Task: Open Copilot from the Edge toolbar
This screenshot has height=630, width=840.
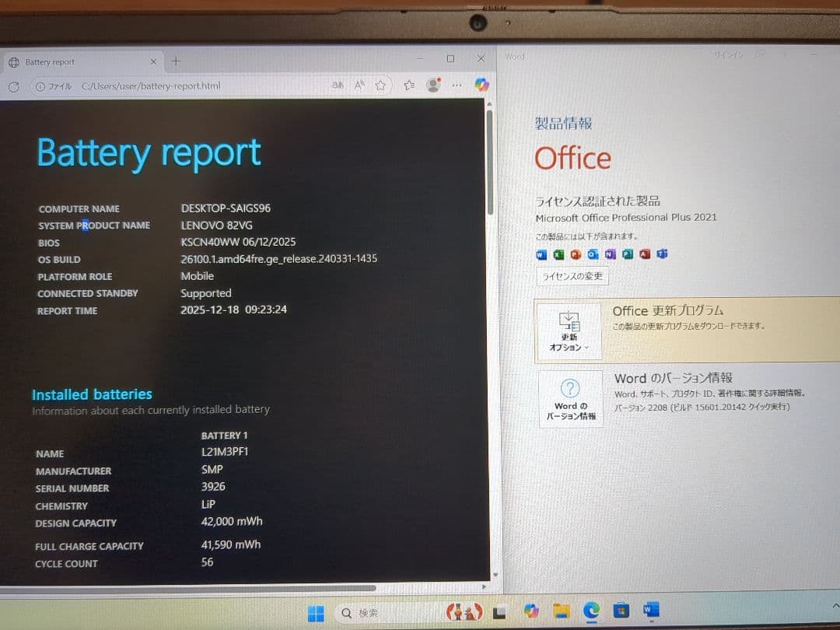Action: point(482,86)
